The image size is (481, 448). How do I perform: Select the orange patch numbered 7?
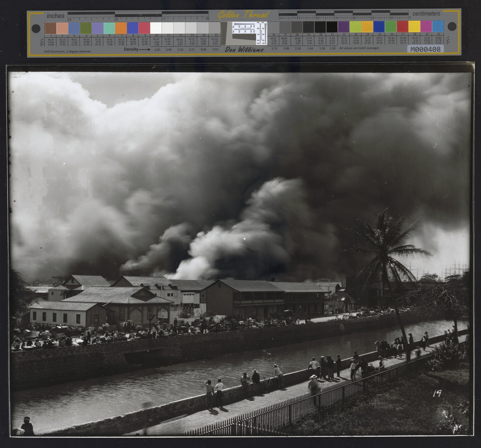pos(121,28)
